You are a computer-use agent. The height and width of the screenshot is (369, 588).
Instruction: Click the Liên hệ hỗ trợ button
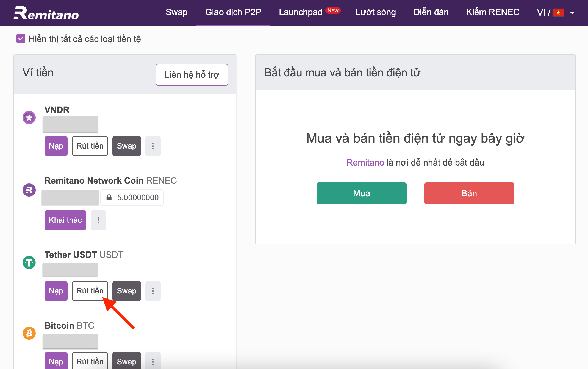(192, 75)
